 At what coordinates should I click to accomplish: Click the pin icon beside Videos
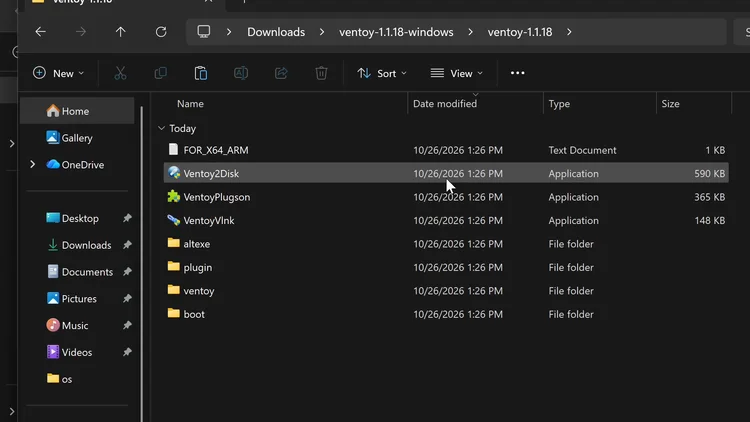(x=127, y=352)
